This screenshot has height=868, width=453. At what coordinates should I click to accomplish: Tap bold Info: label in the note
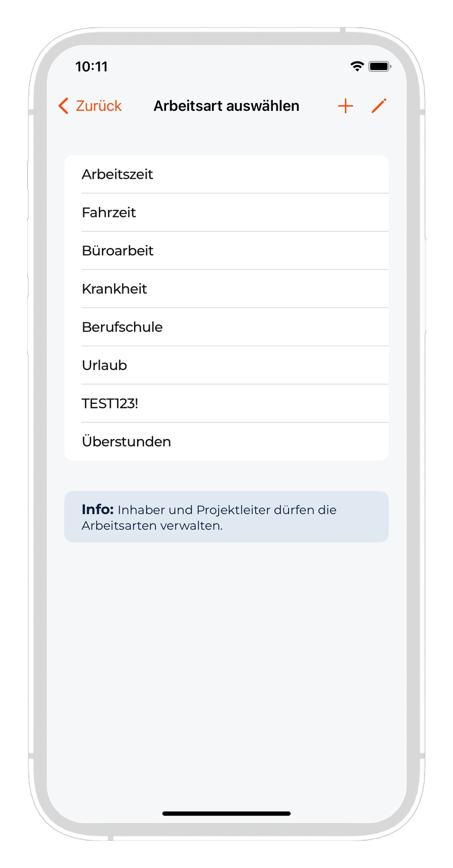coord(98,509)
